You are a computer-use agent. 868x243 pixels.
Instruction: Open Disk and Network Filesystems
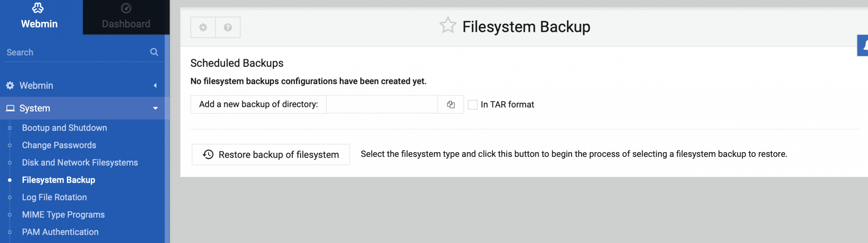(80, 163)
